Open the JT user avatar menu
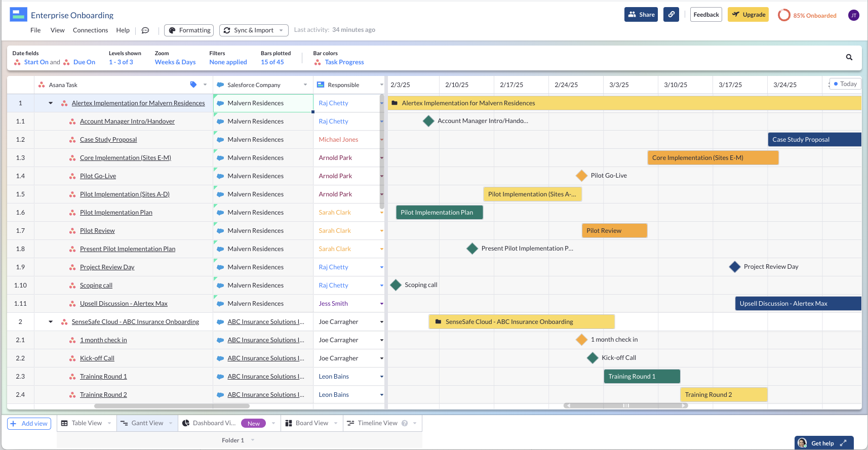This screenshot has height=450, width=868. 854,15
